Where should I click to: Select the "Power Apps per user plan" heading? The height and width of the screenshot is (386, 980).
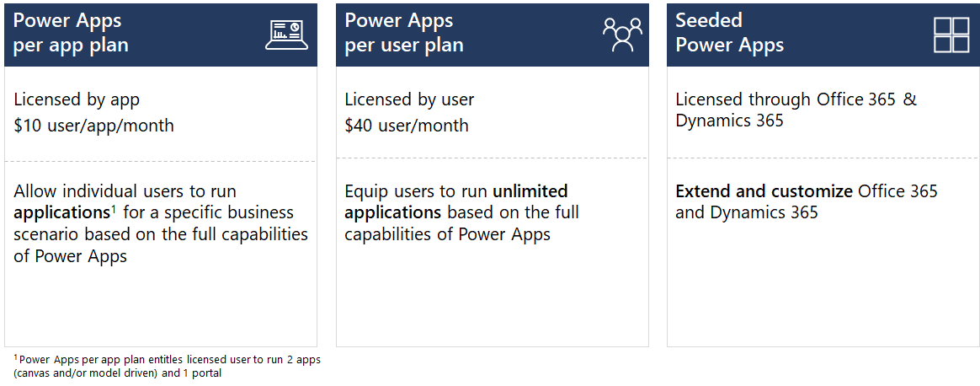coord(404,33)
